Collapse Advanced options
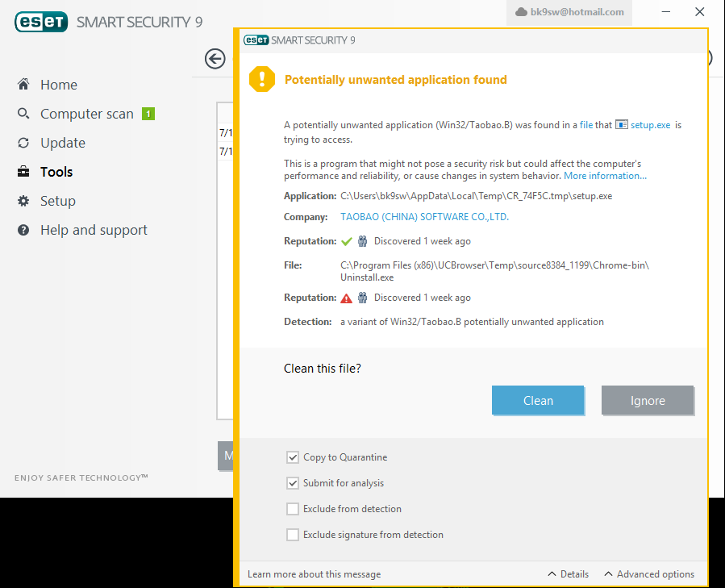The width and height of the screenshot is (725, 588). [x=649, y=574]
